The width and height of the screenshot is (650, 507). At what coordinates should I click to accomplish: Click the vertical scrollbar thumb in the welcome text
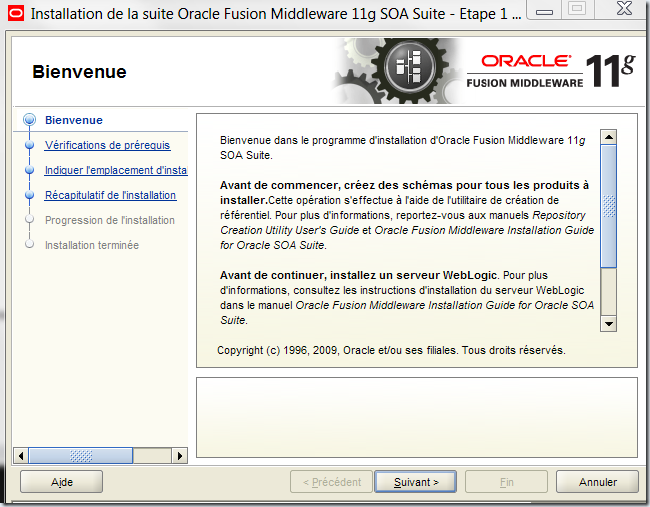(x=609, y=206)
